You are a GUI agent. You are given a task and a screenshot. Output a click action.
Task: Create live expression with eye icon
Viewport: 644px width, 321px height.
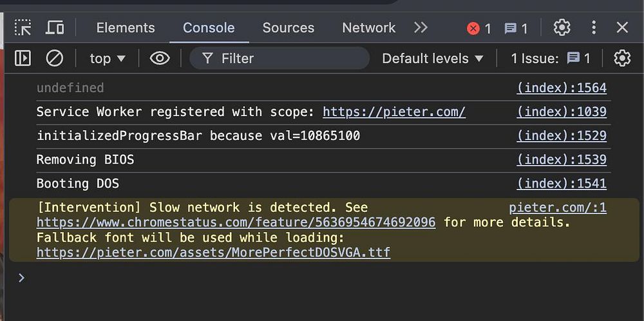point(160,59)
